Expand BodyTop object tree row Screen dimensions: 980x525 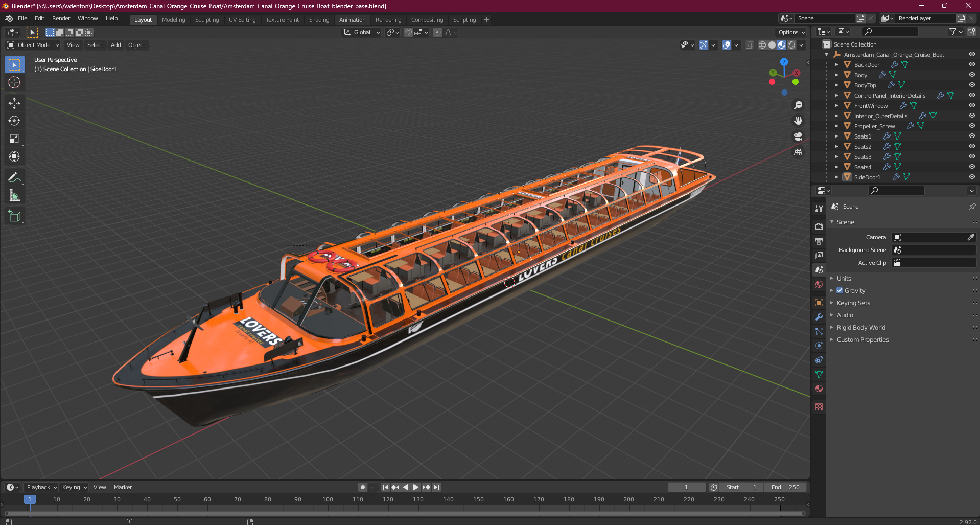pyautogui.click(x=836, y=85)
